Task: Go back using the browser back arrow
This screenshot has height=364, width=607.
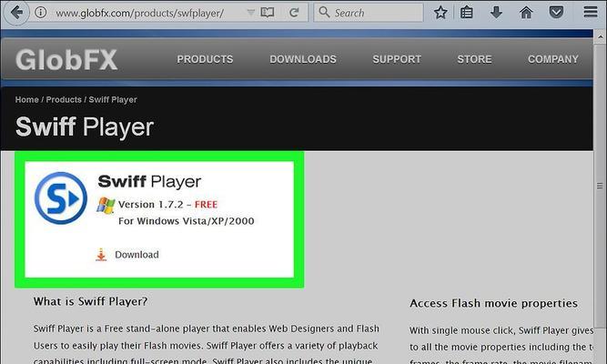Action: (x=16, y=13)
